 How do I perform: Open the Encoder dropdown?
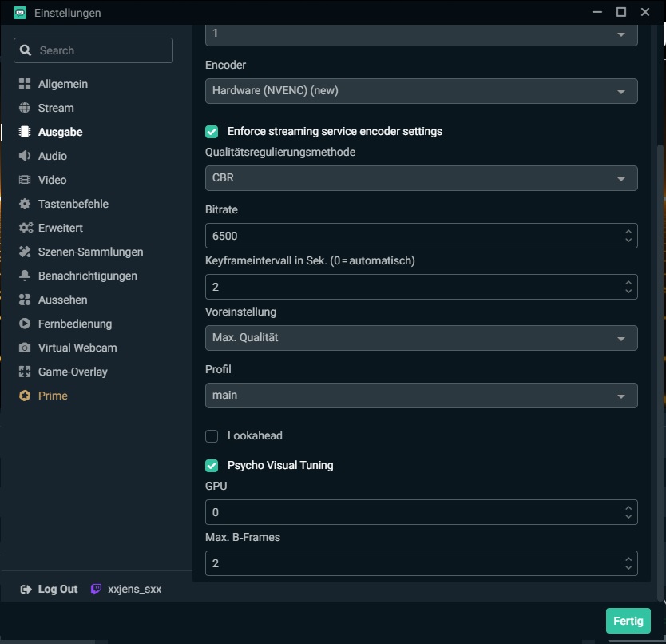(421, 91)
